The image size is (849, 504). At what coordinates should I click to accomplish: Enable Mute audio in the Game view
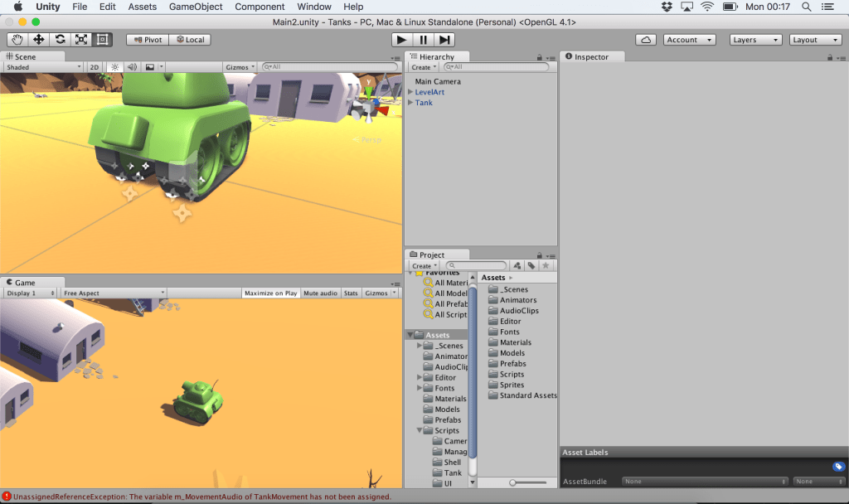click(x=320, y=293)
